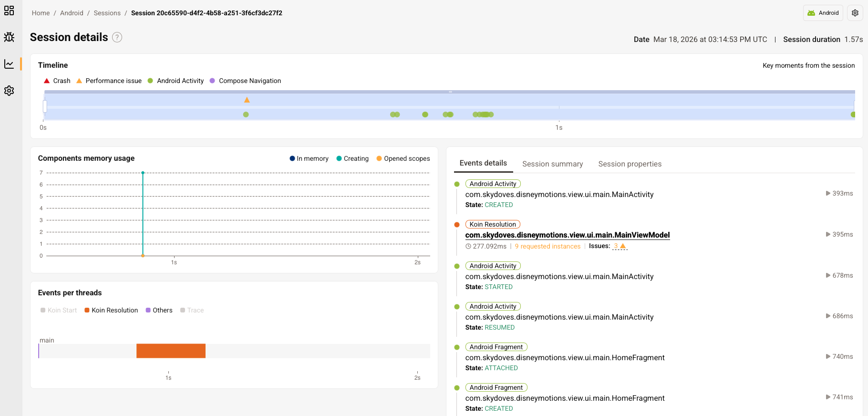
Task: Open the sidebar settings gear icon
Action: pyautogui.click(x=9, y=91)
